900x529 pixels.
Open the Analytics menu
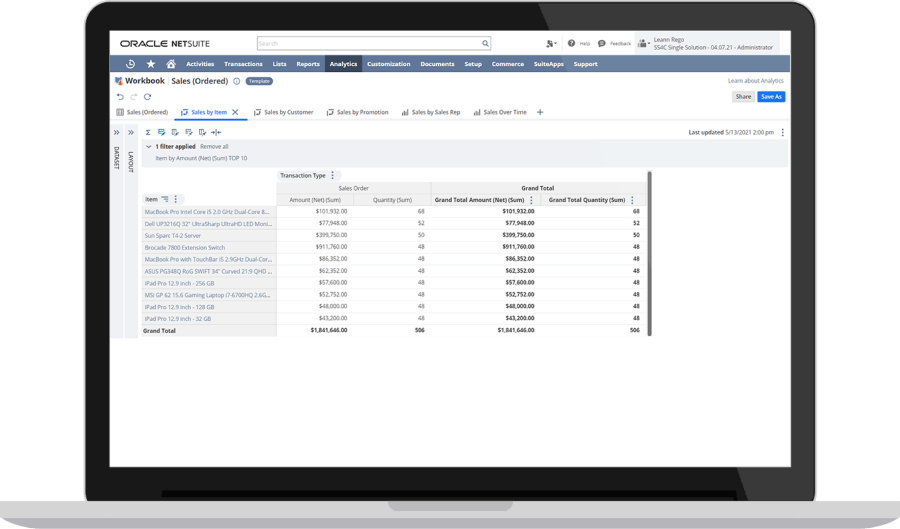point(343,64)
